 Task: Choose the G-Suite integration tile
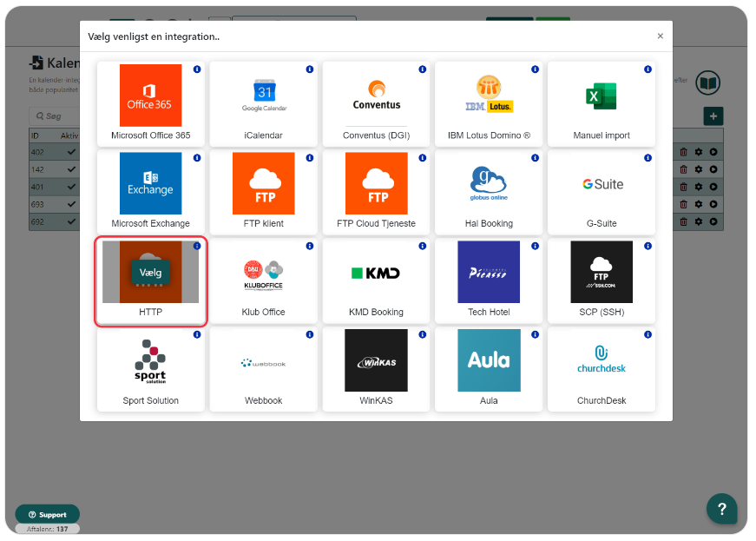pos(602,192)
